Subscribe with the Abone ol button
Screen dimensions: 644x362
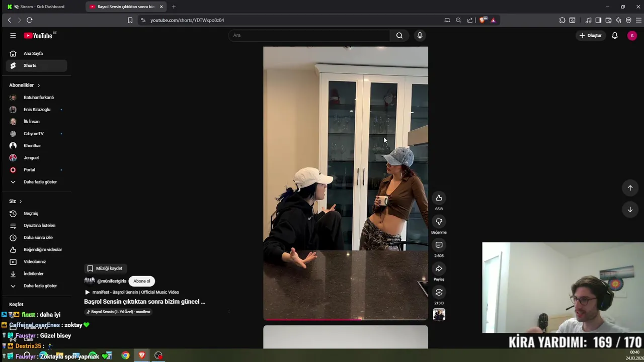pyautogui.click(x=142, y=281)
